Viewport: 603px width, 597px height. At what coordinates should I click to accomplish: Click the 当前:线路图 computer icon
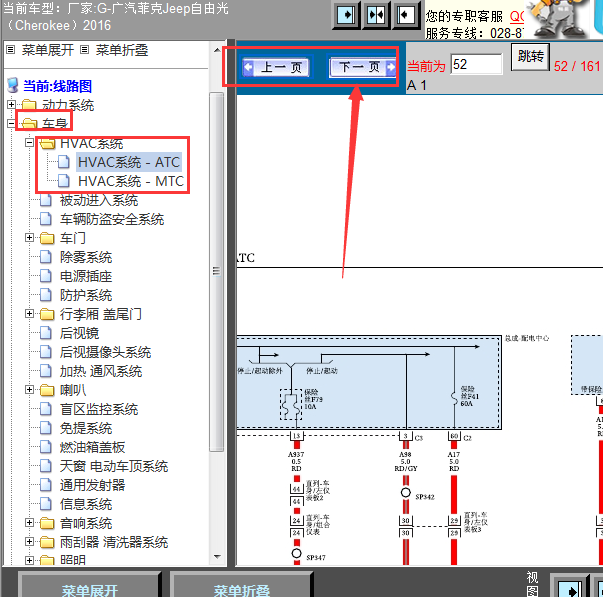[x=13, y=85]
